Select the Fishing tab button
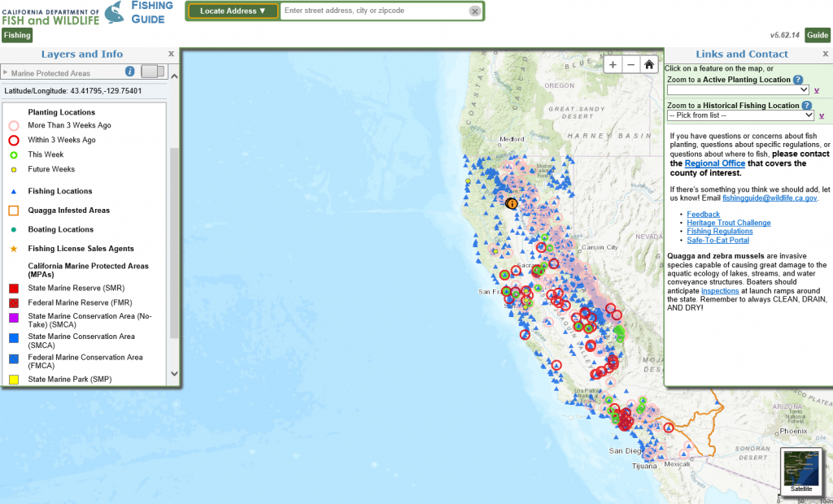Image resolution: width=833 pixels, height=504 pixels. tap(16, 35)
